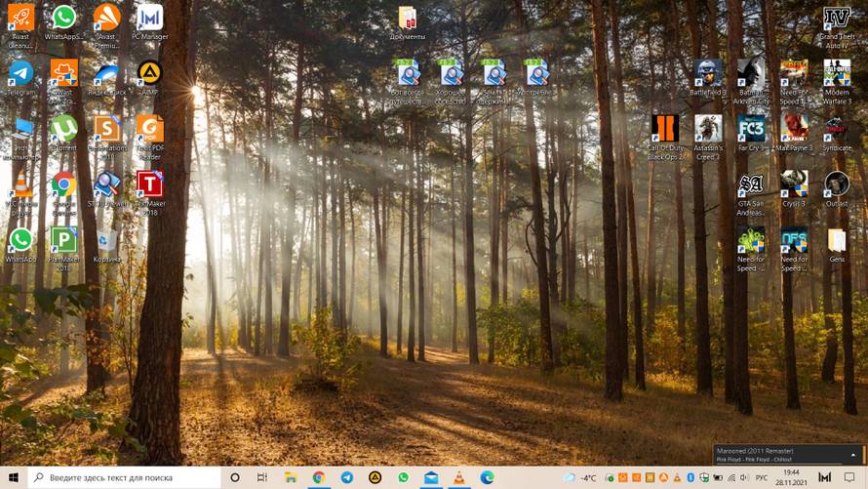Open the Gens folder on desktop
This screenshot has width=868, height=489.
837,245
